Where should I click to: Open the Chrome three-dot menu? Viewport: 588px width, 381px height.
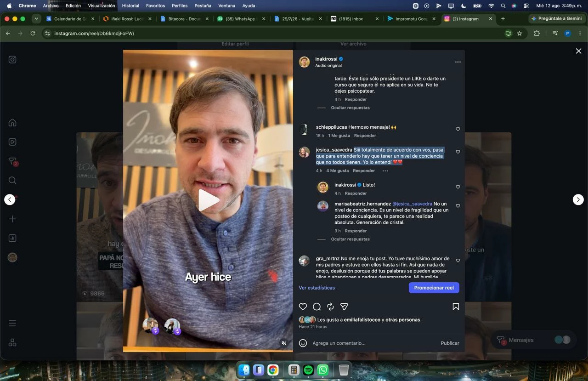point(580,33)
